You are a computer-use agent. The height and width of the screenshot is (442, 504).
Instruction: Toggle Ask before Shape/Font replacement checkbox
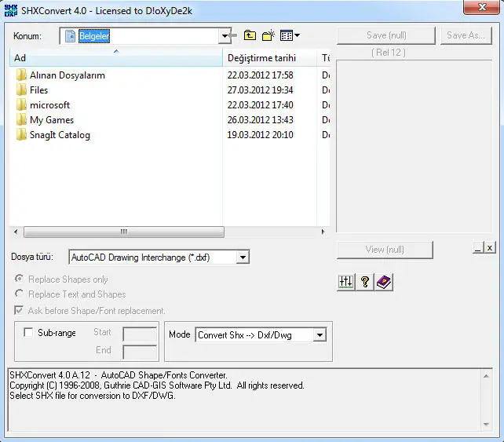pos(19,310)
